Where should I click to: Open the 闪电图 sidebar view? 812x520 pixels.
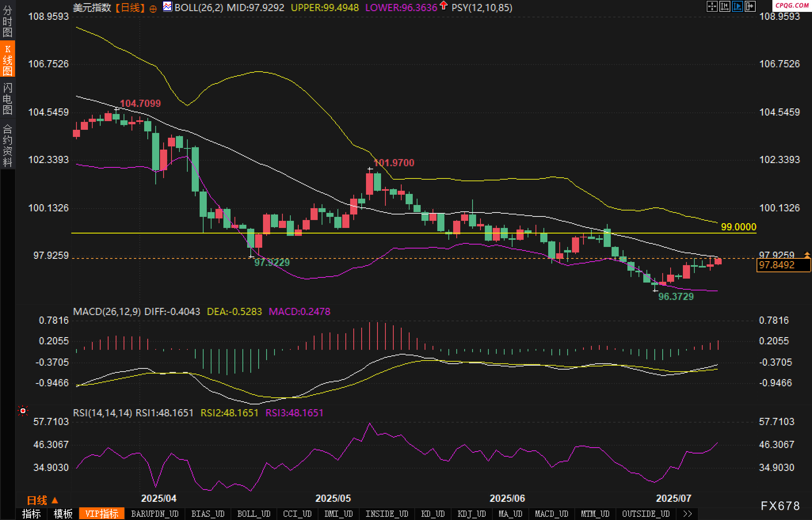pyautogui.click(x=8, y=99)
